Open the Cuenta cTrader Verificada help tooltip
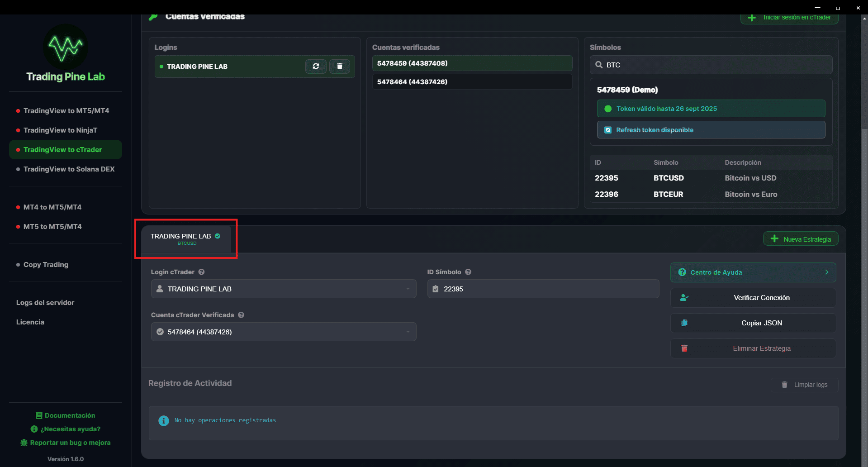This screenshot has width=868, height=467. pos(241,315)
